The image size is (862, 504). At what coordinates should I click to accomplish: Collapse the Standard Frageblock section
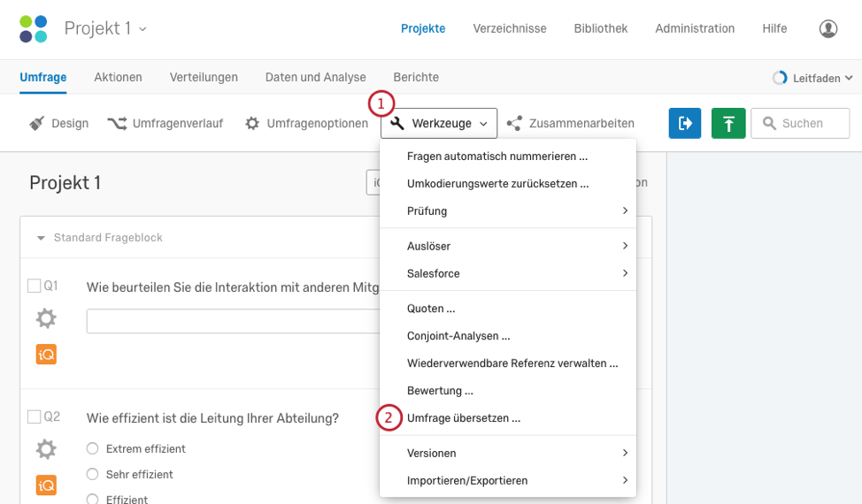click(41, 238)
